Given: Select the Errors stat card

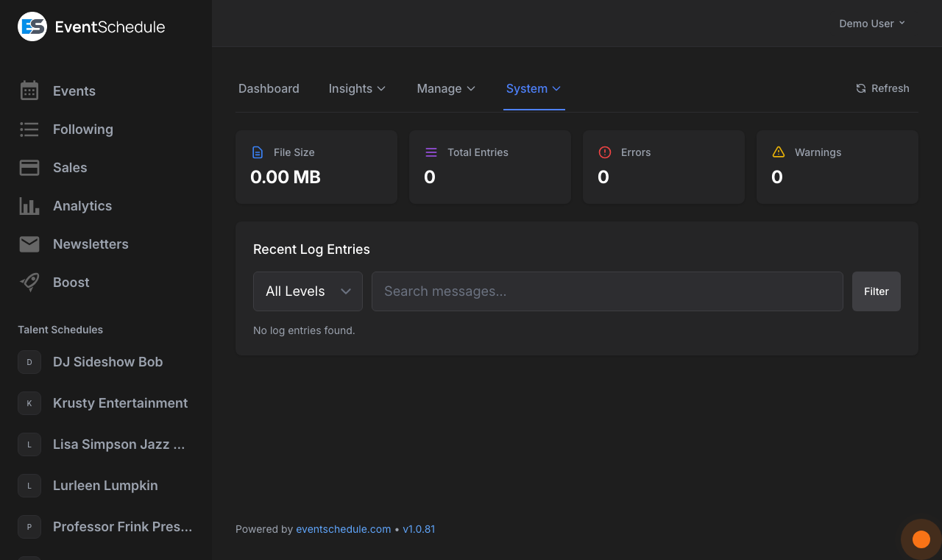Looking at the screenshot, I should [664, 167].
